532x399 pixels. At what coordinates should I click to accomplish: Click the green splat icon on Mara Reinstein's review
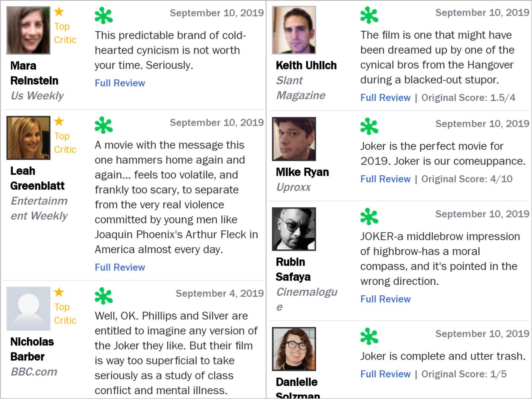click(x=104, y=16)
